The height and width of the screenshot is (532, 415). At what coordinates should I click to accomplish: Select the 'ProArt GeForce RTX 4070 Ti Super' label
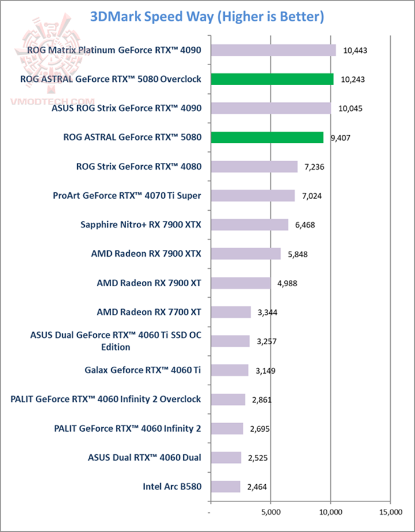(x=127, y=196)
